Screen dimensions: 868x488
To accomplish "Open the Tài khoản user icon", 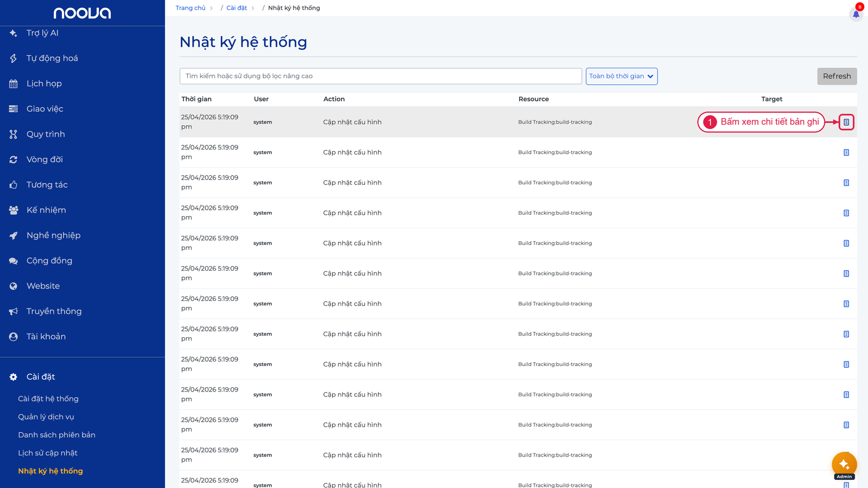I will click(14, 337).
